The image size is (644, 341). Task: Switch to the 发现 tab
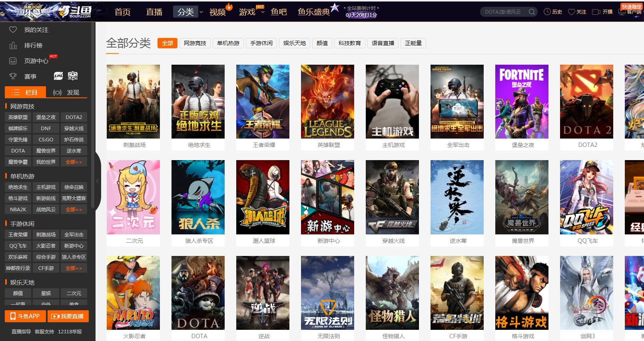coord(66,92)
